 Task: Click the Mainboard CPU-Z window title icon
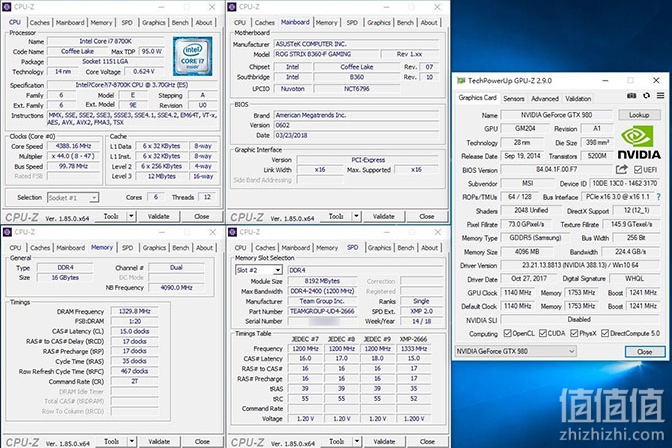pos(232,7)
